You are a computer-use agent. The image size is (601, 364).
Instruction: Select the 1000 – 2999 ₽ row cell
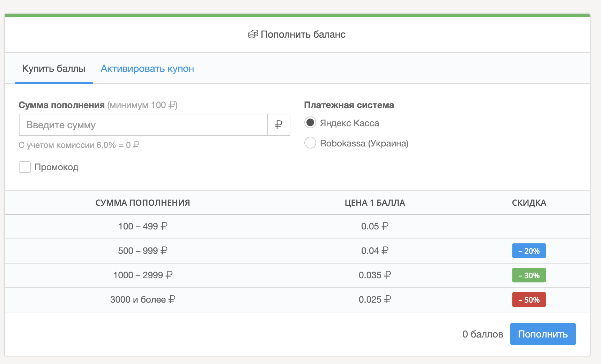point(143,275)
